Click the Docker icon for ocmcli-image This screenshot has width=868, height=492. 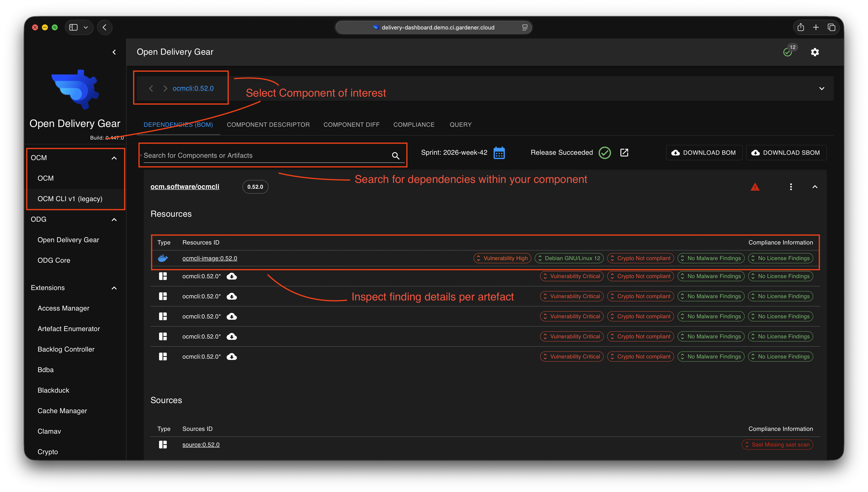coord(163,258)
